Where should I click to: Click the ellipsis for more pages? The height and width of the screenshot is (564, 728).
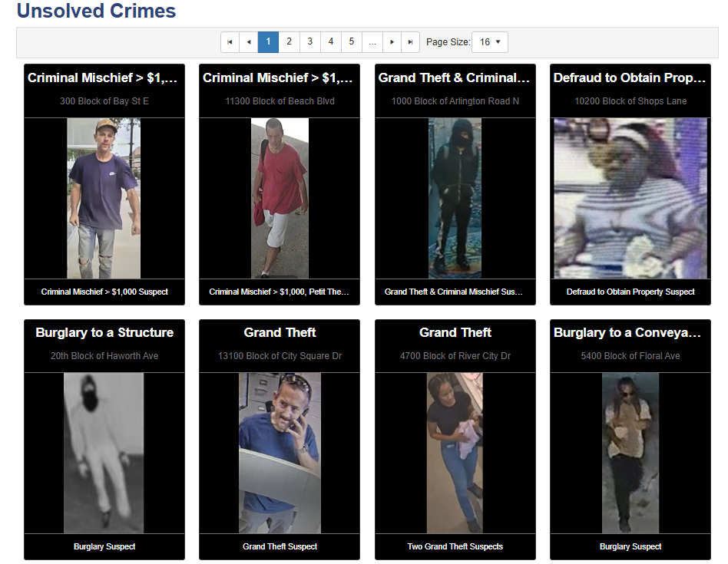tap(372, 42)
